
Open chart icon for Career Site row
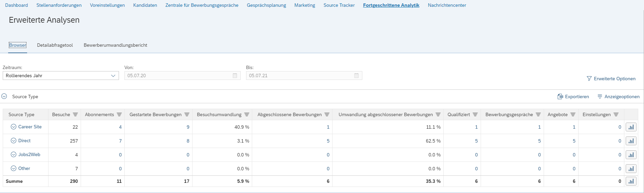[631, 127]
